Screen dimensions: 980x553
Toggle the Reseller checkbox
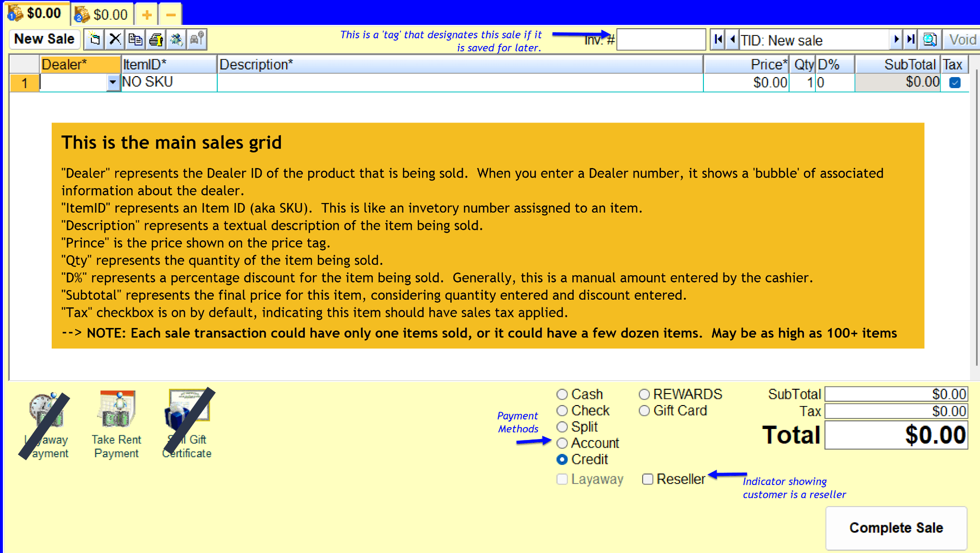pyautogui.click(x=647, y=479)
